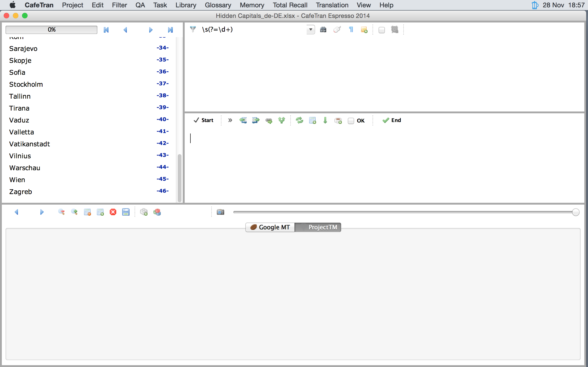This screenshot has height=367, width=588.
Task: Tick the OK checkbox
Action: pos(351,121)
